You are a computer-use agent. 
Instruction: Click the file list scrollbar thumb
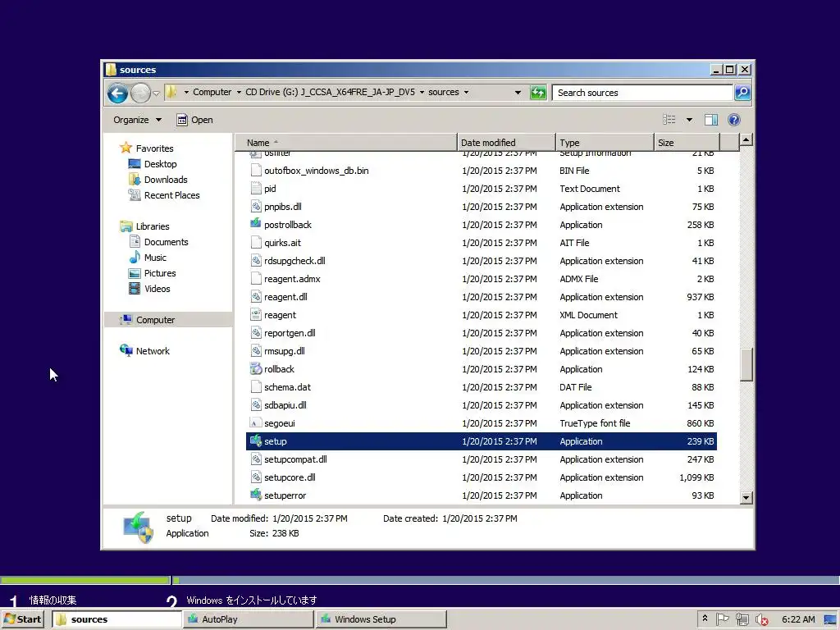tap(746, 364)
